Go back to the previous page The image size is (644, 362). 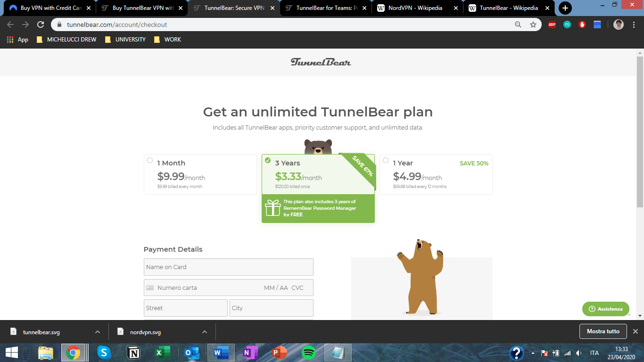10,25
